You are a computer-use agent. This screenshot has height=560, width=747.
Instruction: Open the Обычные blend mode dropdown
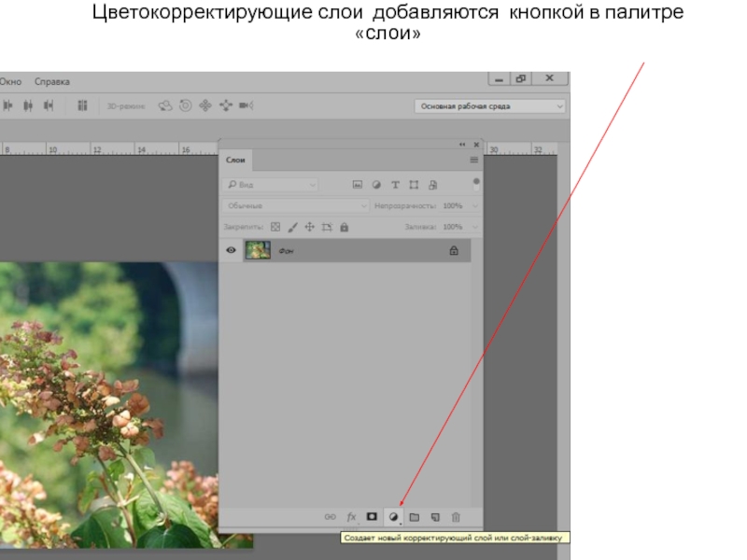296,205
